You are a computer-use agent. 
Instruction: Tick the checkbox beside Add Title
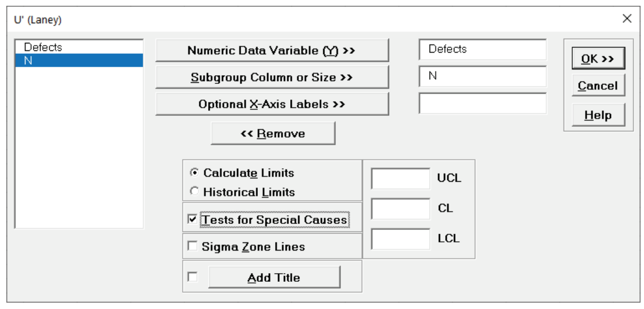[x=193, y=277]
